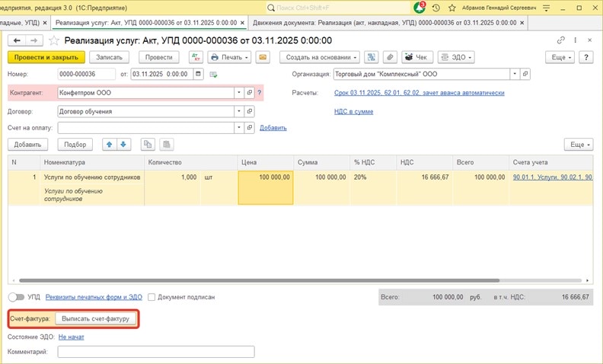The height and width of the screenshot is (364, 603).
Task: Mark document as favorite with star
Action: (53, 40)
